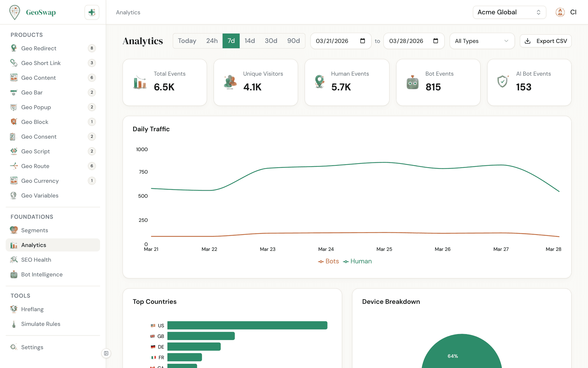The image size is (588, 368).
Task: Click the US bar in Top Countries
Action: click(x=247, y=325)
